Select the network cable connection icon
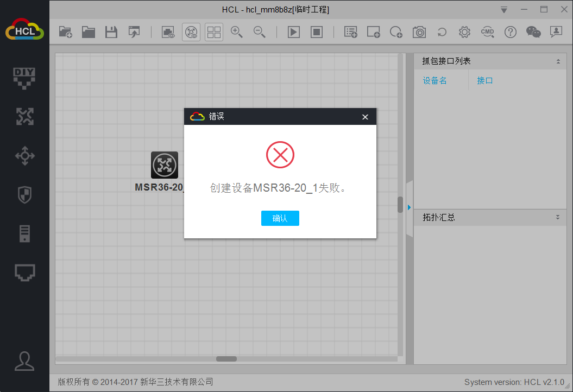 (24, 273)
